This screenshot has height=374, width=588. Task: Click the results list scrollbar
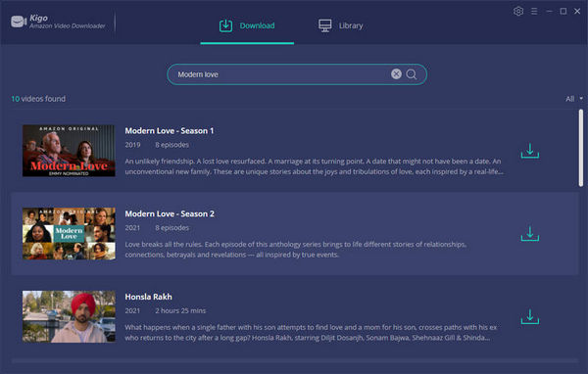580,148
